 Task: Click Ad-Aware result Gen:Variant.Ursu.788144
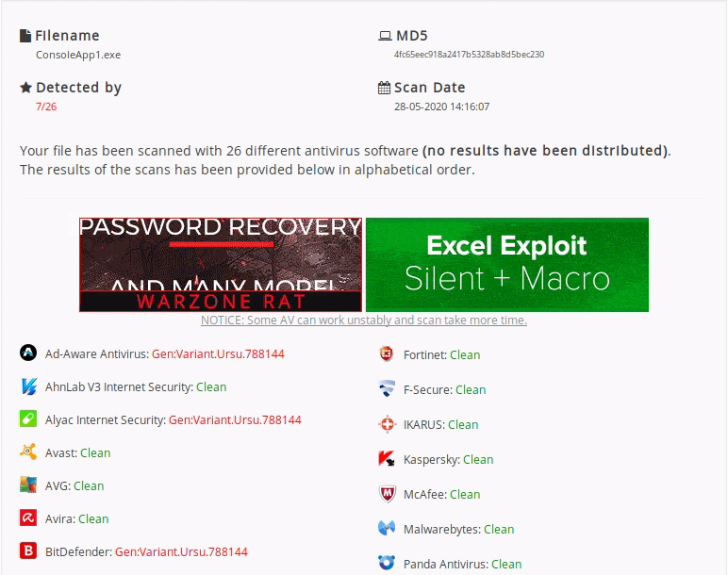(x=218, y=354)
